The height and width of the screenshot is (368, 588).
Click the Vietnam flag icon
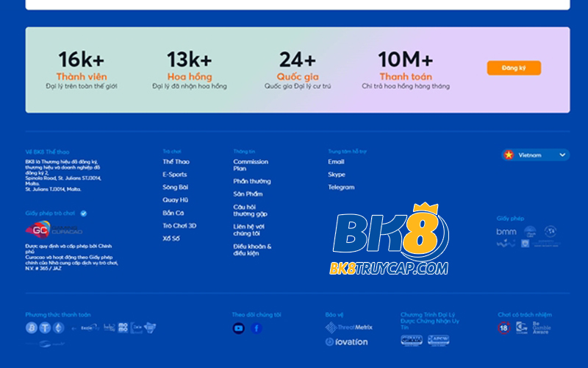coord(509,155)
